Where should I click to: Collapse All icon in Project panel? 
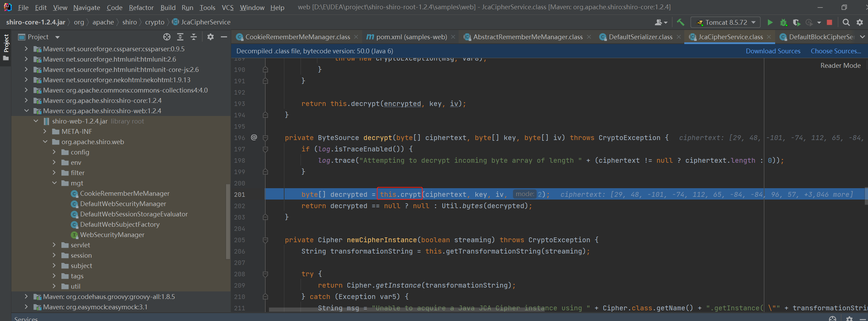[194, 37]
